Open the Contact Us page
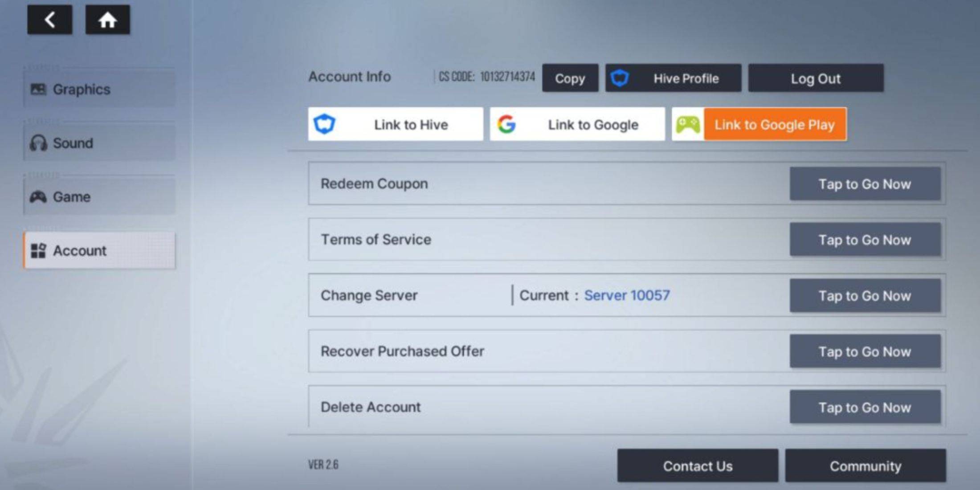 [x=697, y=466]
